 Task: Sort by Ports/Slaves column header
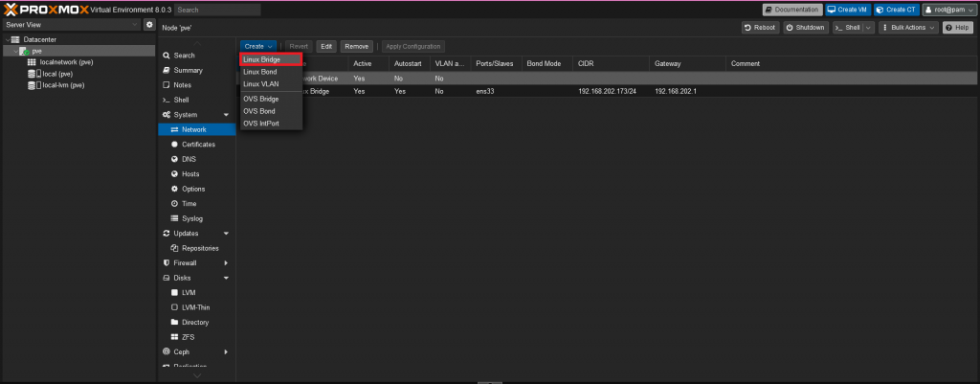tap(497, 64)
